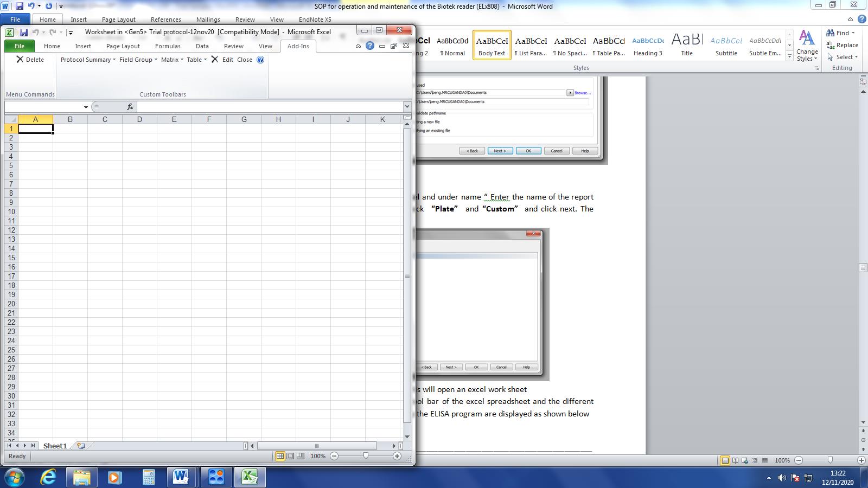Switch to Normal view in Excel status bar
The width and height of the screenshot is (868, 488).
click(x=280, y=456)
